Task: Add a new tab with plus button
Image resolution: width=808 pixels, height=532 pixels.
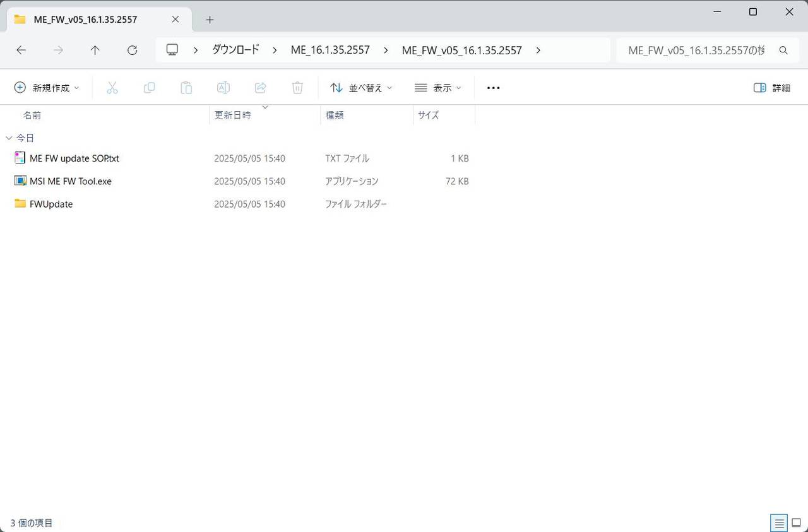Action: [x=210, y=20]
